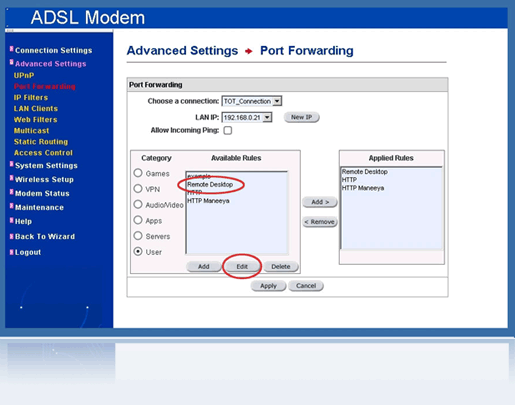
Task: Click Add button under Available Rules
Action: click(204, 267)
